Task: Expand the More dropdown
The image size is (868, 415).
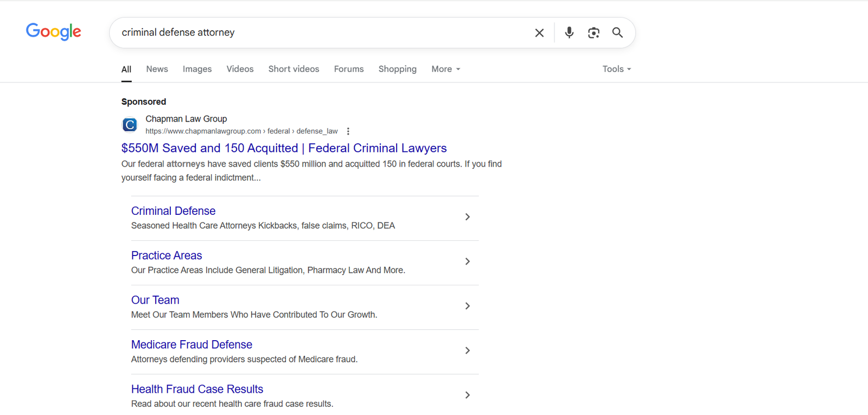Action: coord(446,69)
